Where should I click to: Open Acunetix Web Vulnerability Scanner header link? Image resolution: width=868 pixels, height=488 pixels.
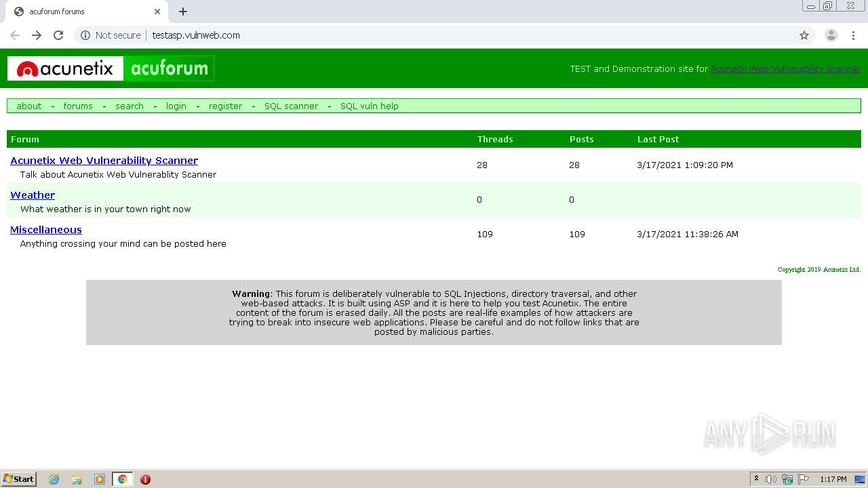(785, 68)
